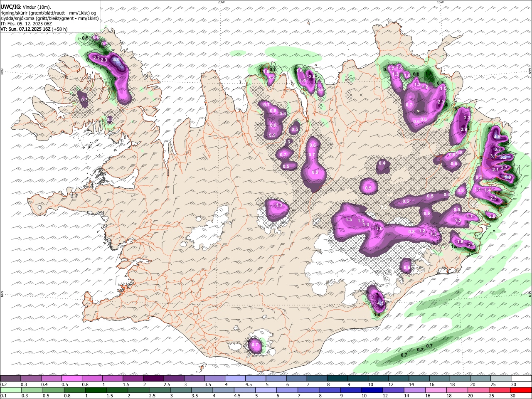
Task: Click the 2.0 value in the southeast
Action: coord(492,216)
